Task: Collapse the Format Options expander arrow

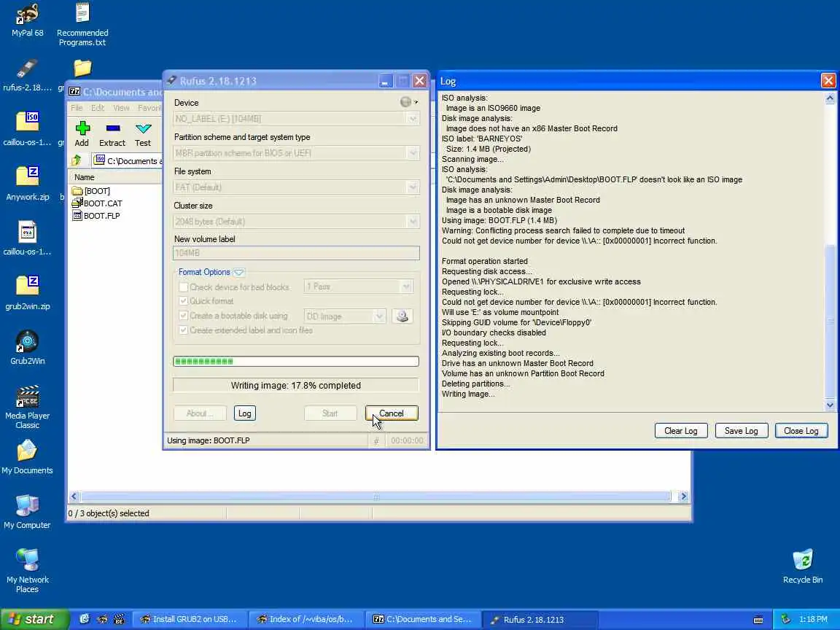Action: [239, 272]
